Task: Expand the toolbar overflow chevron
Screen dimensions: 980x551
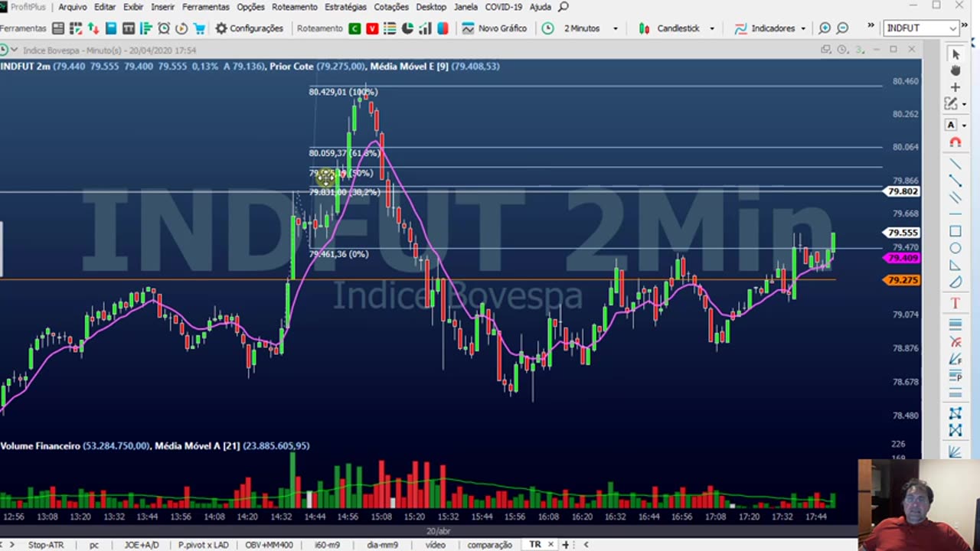Action: (871, 27)
